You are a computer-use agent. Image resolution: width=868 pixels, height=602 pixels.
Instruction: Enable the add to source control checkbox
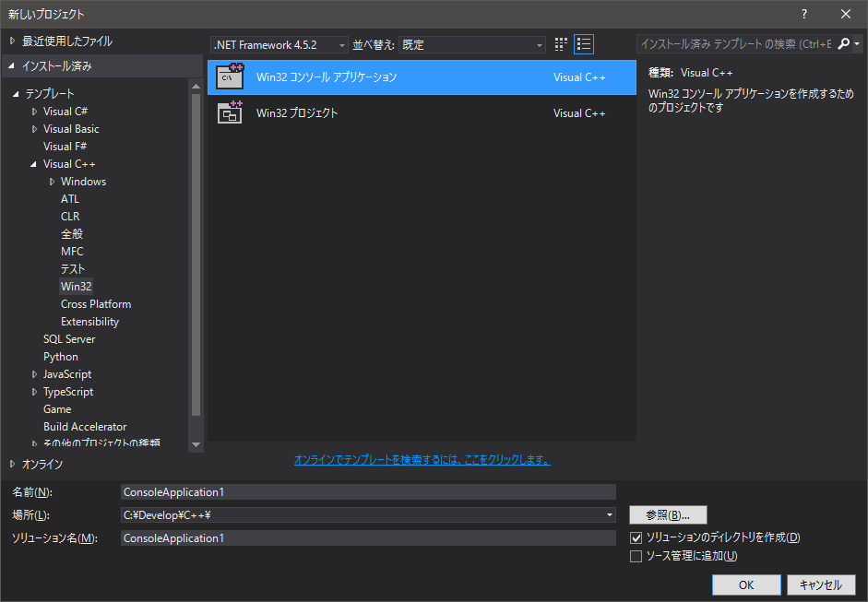(x=636, y=556)
